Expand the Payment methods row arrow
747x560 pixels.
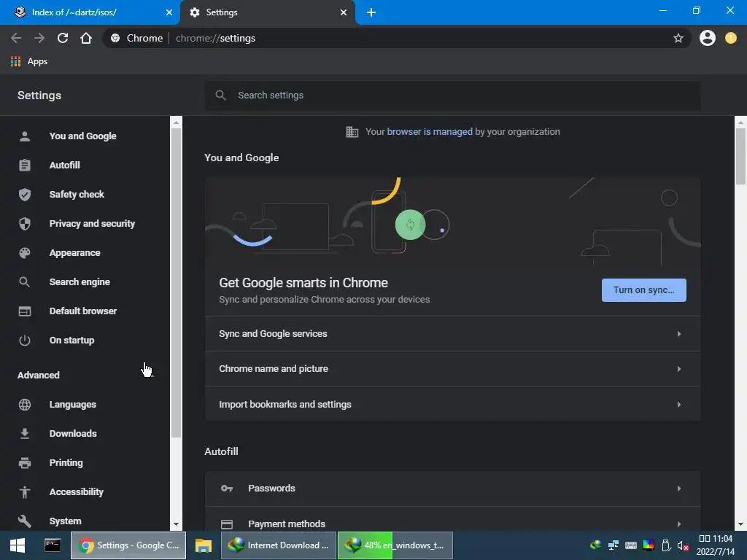pyautogui.click(x=679, y=524)
